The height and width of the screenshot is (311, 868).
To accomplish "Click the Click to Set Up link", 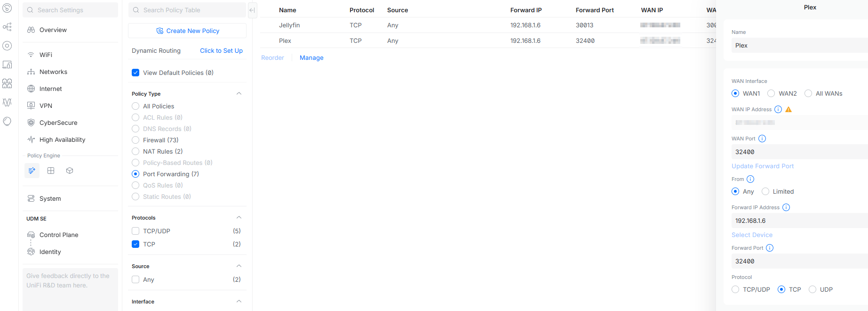I will point(221,50).
